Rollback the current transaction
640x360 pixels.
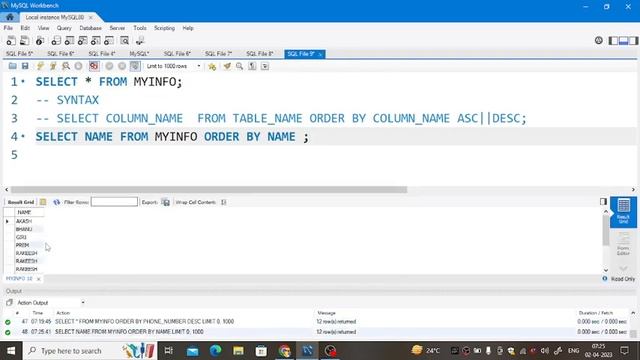122,66
